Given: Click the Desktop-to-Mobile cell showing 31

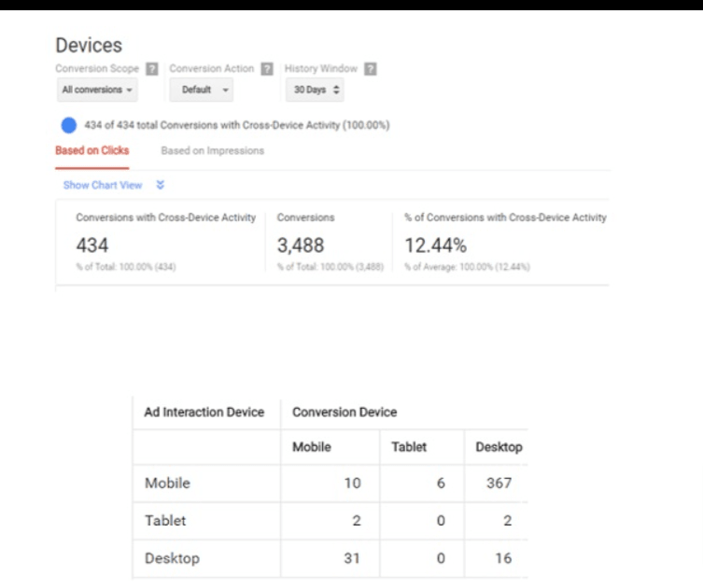Looking at the screenshot, I should tap(350, 558).
